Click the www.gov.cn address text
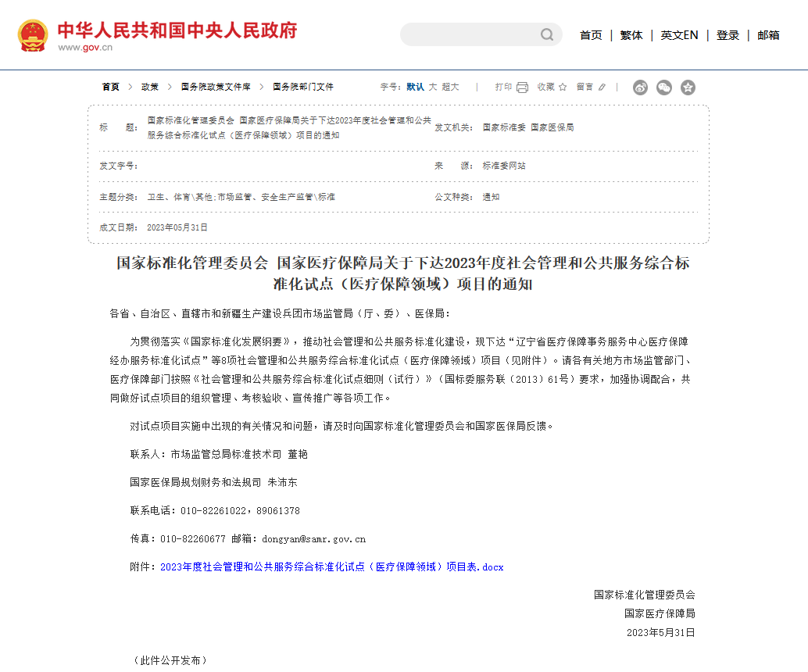Screen dimensions: 808x672 point(85,48)
